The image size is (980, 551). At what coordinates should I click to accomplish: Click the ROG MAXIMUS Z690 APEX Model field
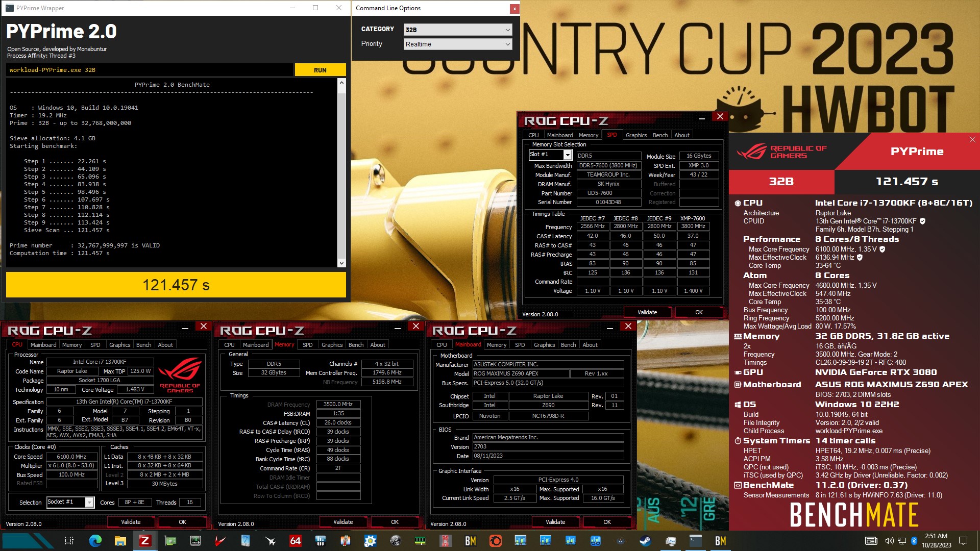point(521,373)
